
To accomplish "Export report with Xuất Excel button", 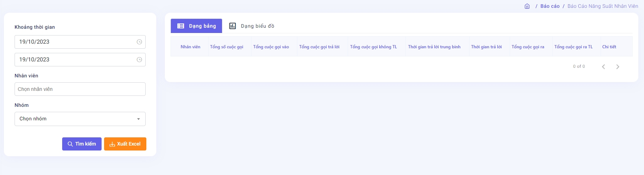I will coord(125,144).
